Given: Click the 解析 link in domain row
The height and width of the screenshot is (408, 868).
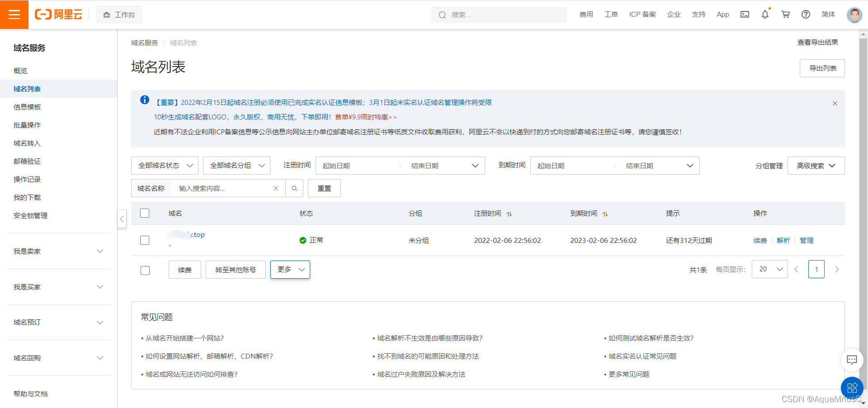Looking at the screenshot, I should (x=783, y=241).
